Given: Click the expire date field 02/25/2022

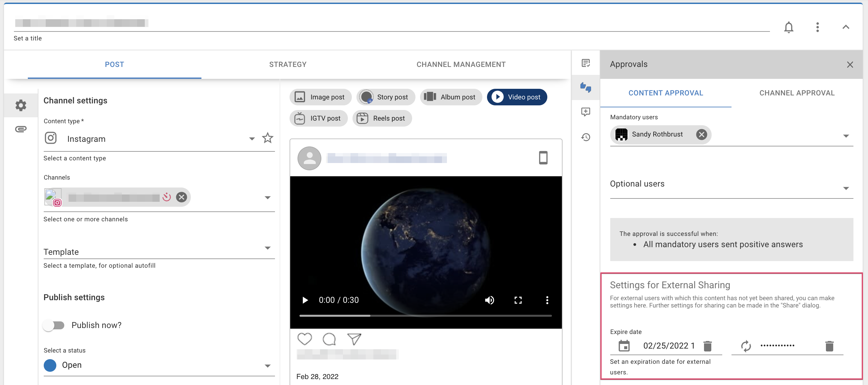Looking at the screenshot, I should (669, 346).
